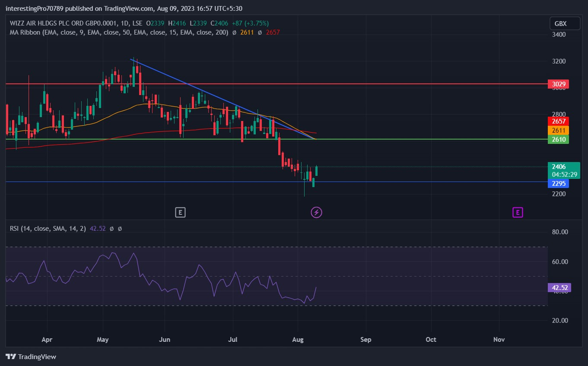Click the orange 2611 price axis label
Screen dimensions: 588x366
coord(558,130)
